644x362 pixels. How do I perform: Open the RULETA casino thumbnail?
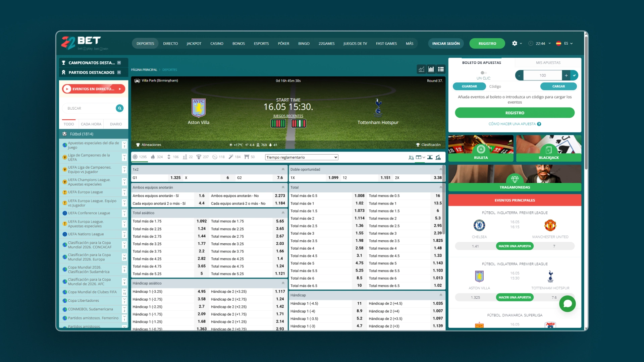click(481, 148)
